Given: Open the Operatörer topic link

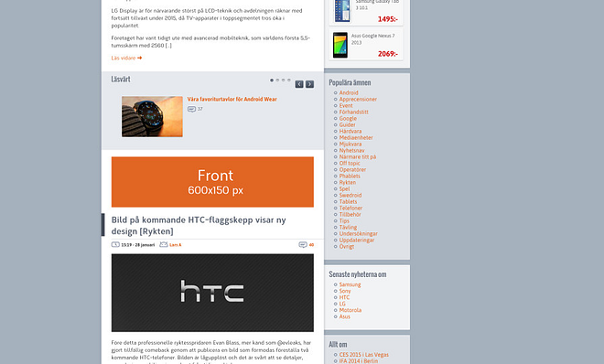Looking at the screenshot, I should tap(352, 170).
